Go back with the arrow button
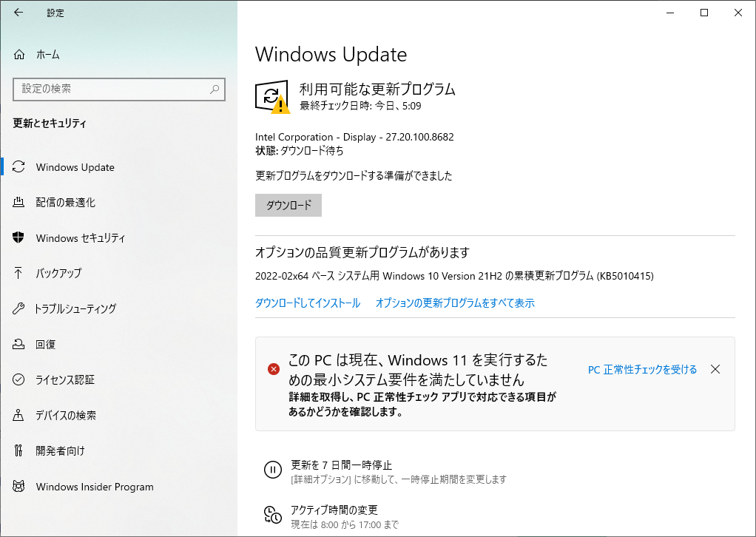The height and width of the screenshot is (537, 756). 17,13
